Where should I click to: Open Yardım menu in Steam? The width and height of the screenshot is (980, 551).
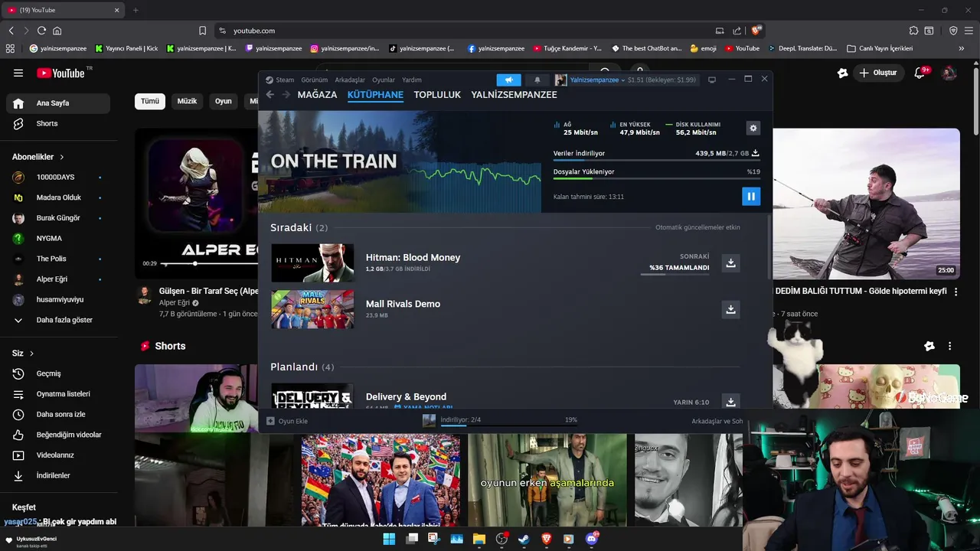[x=412, y=80]
